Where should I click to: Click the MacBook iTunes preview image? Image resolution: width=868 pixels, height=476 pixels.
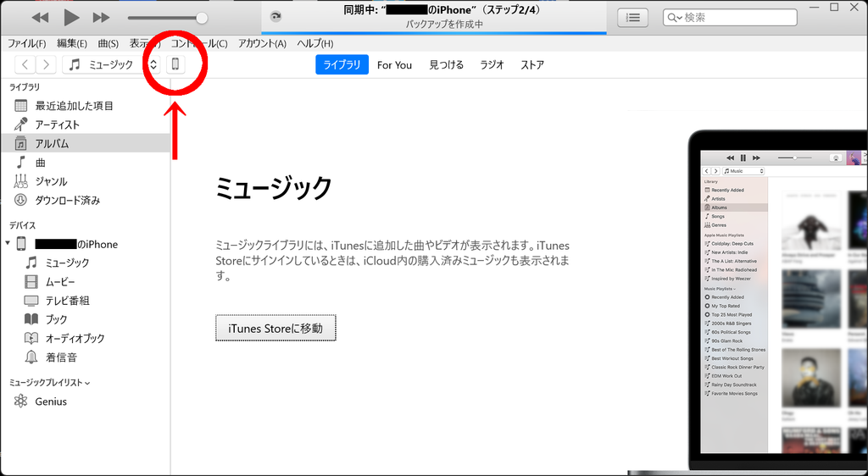[777, 301]
